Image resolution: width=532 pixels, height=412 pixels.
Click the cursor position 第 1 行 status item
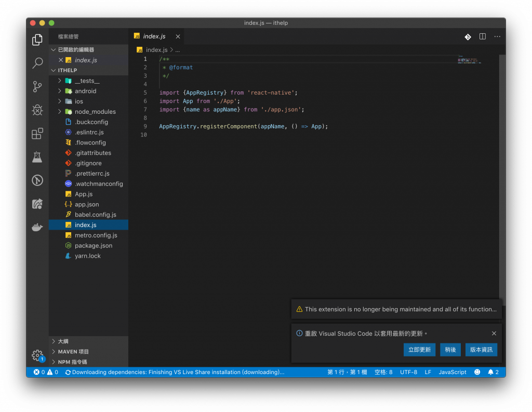[347, 373]
